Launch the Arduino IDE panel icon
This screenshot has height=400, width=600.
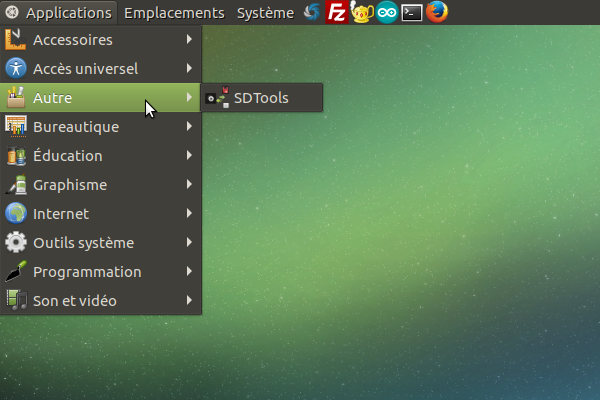click(387, 13)
